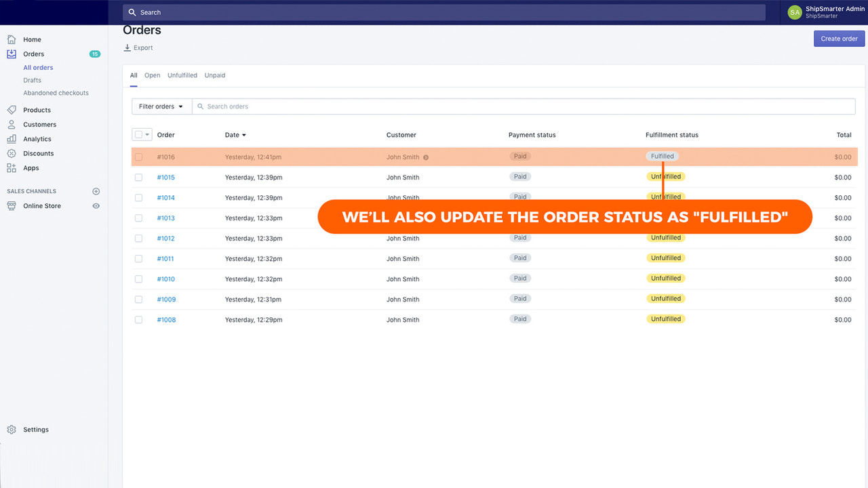Open the Filter orders dropdown
The image size is (868, 488).
(x=161, y=106)
